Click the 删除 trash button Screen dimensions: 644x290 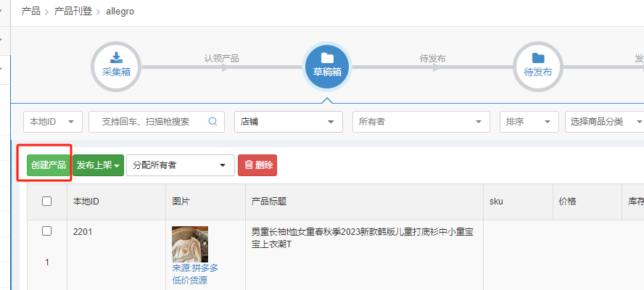[257, 165]
